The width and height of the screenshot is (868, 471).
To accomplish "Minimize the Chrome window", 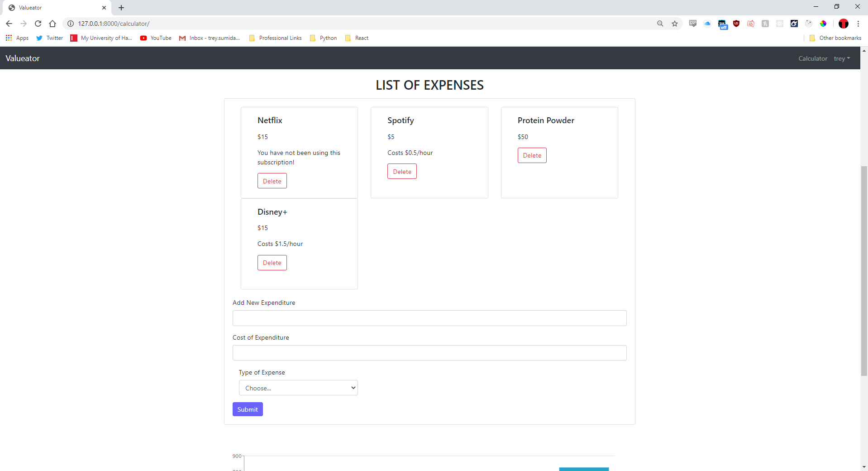I will click(816, 7).
